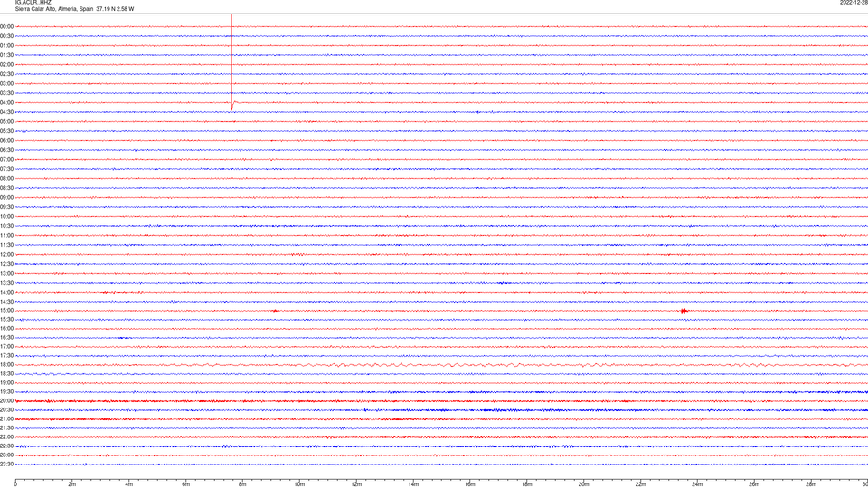The image size is (868, 488).
Task: Click the 16:00 trace time label
Action: 6,329
